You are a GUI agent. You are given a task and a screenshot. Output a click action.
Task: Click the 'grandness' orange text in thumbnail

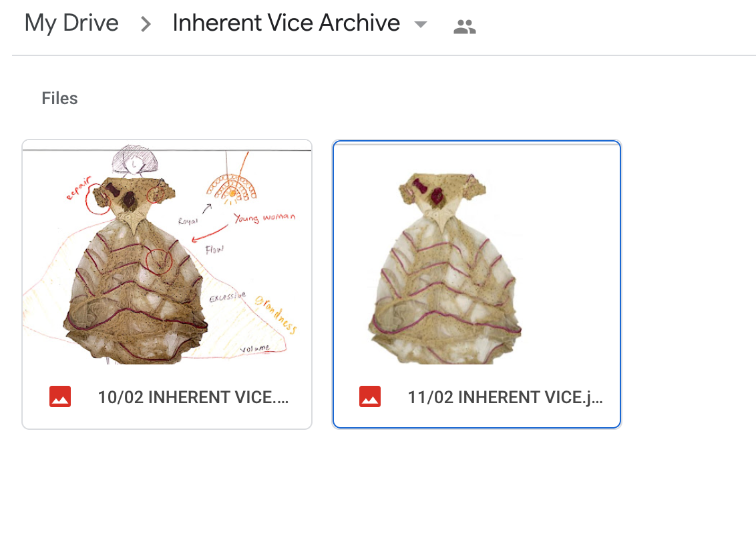[x=276, y=314]
